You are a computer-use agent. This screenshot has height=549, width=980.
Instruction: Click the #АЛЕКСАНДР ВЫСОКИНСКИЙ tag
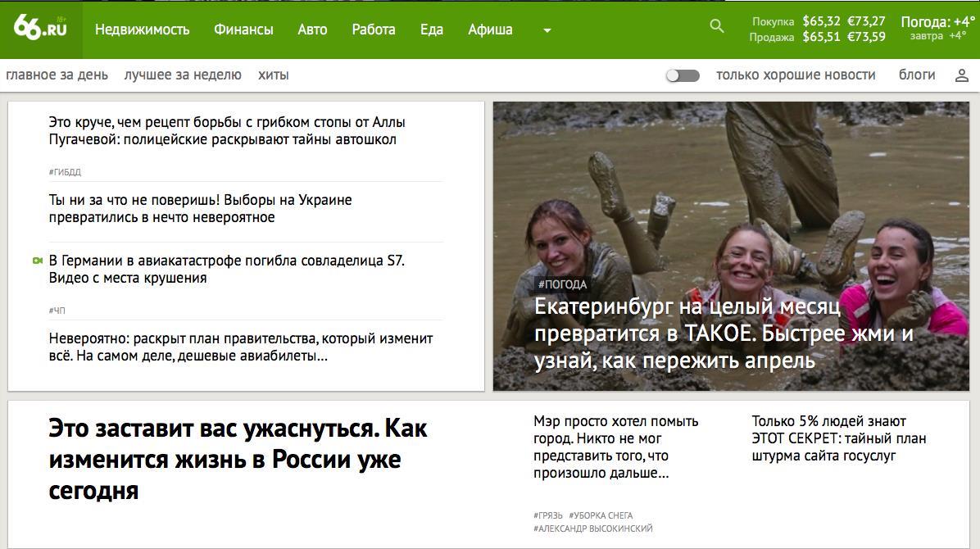coord(593,529)
